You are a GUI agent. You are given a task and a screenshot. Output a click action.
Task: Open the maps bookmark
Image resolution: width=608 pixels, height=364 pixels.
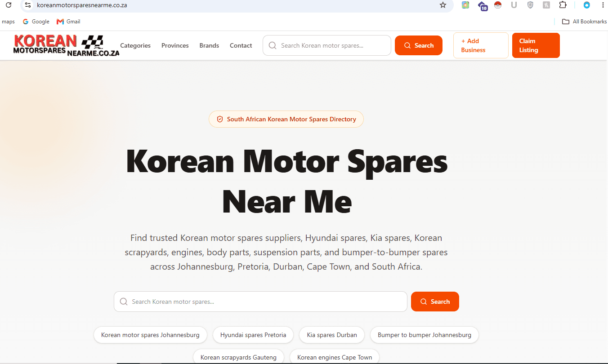tap(8, 22)
